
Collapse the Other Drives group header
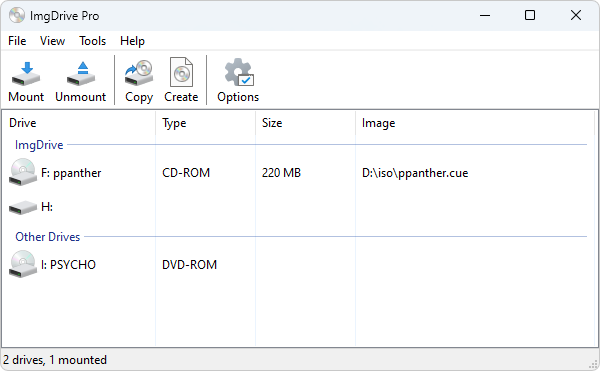coord(47,237)
